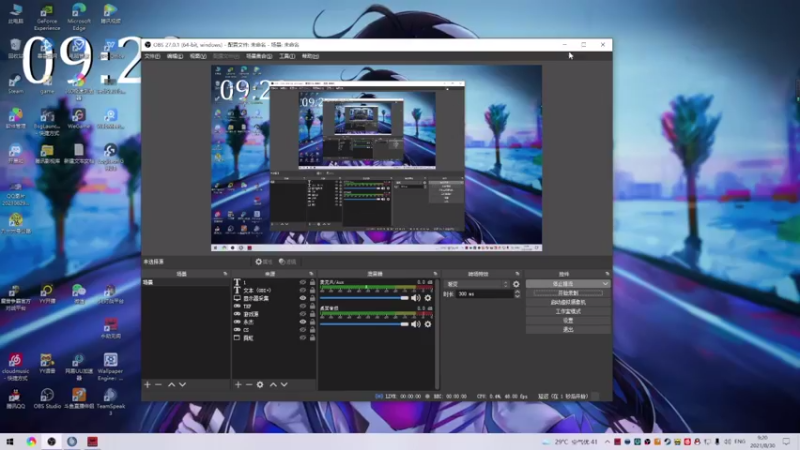Add a new source with plus icon

coord(238,384)
